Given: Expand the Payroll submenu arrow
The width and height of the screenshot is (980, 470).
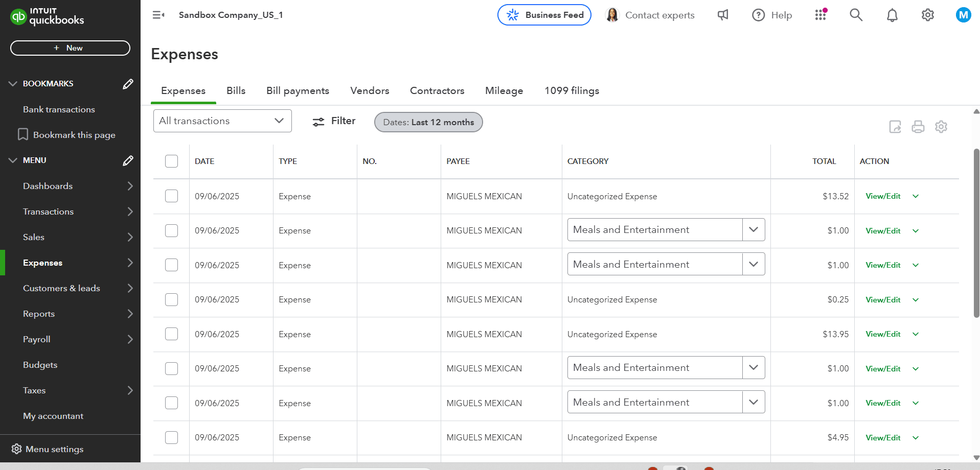Looking at the screenshot, I should 130,339.
